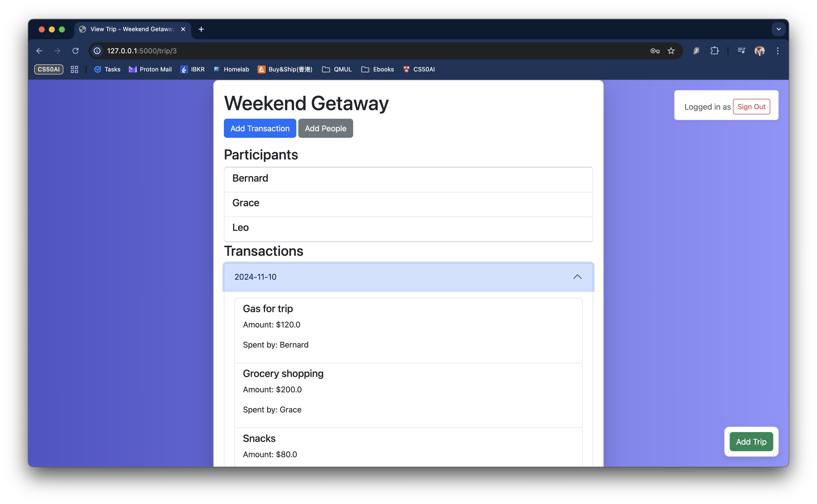Select the View Trip - Weekend Getaway tab

(133, 29)
